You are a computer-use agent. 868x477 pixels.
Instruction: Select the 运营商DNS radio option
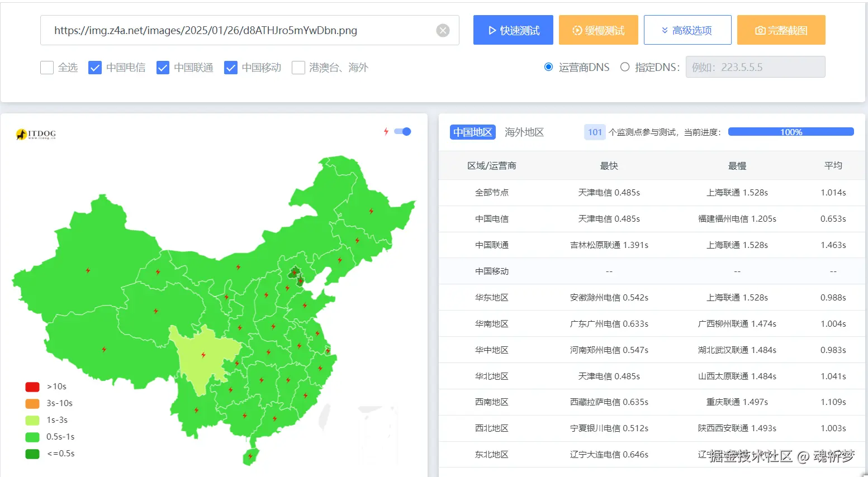[548, 67]
